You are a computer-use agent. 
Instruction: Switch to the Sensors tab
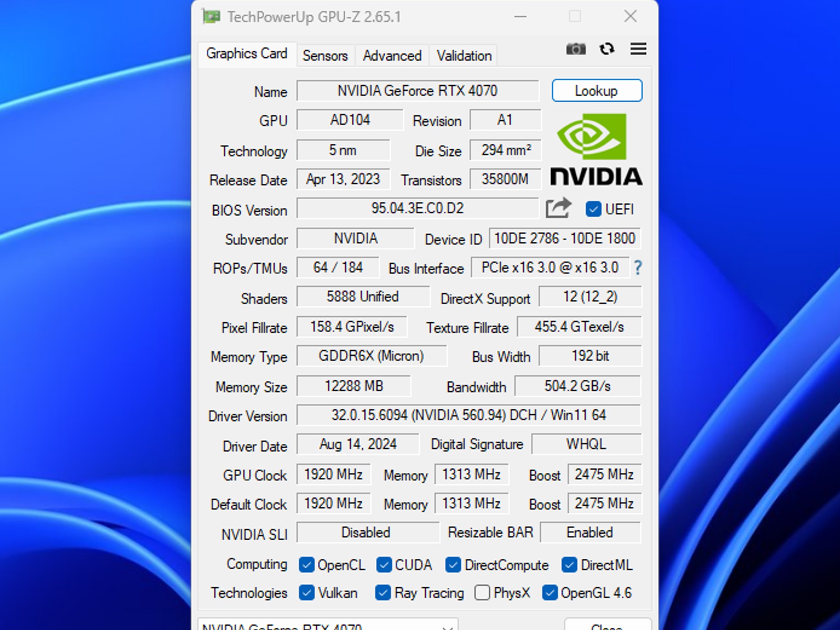click(x=325, y=55)
